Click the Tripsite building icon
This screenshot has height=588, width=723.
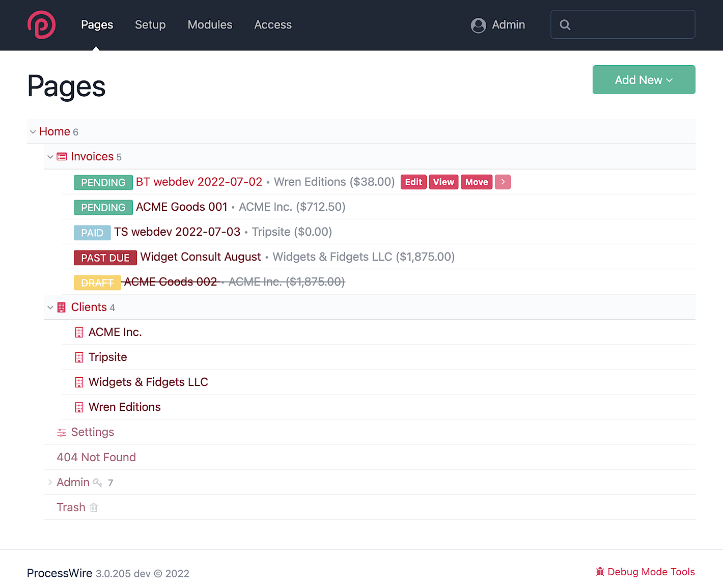[x=79, y=357]
